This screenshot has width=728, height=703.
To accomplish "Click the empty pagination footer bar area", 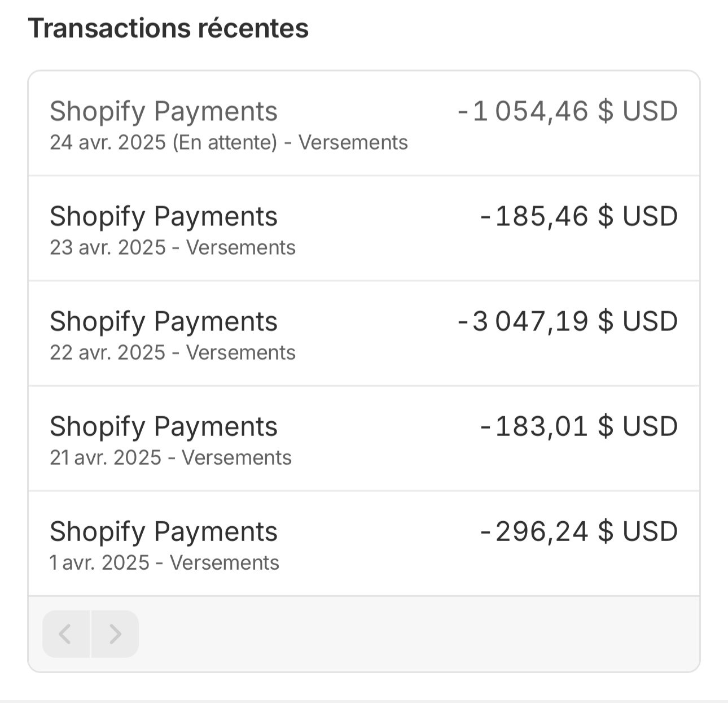I will 418,634.
